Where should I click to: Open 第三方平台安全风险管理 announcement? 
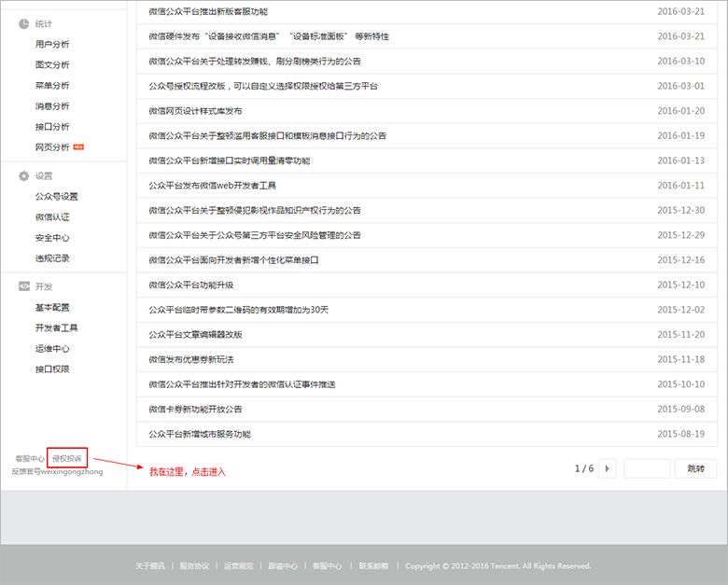(x=255, y=235)
